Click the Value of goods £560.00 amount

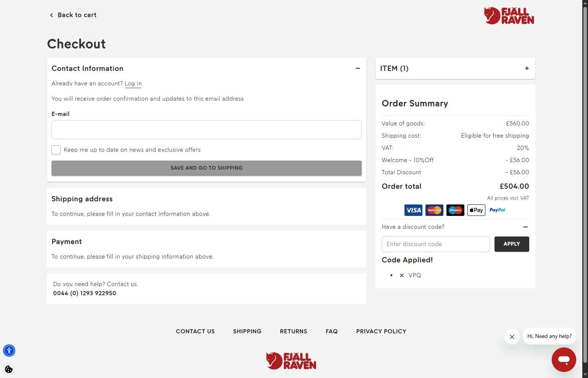click(517, 124)
